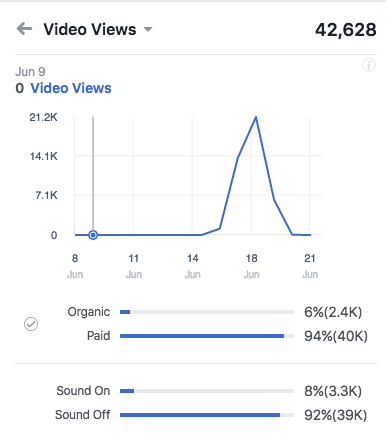
Task: Click the Paid progress bar
Action: pos(207,336)
